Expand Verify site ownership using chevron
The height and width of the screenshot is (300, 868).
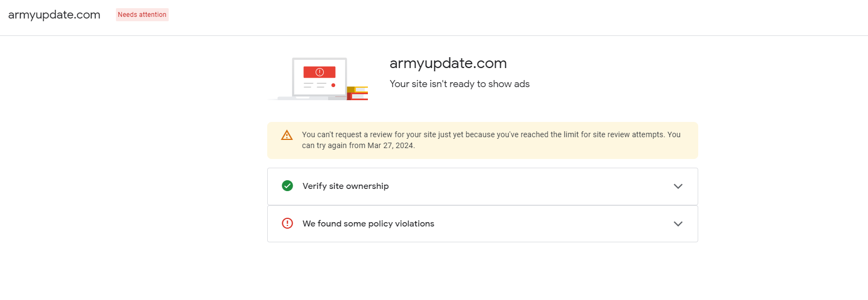pos(678,186)
